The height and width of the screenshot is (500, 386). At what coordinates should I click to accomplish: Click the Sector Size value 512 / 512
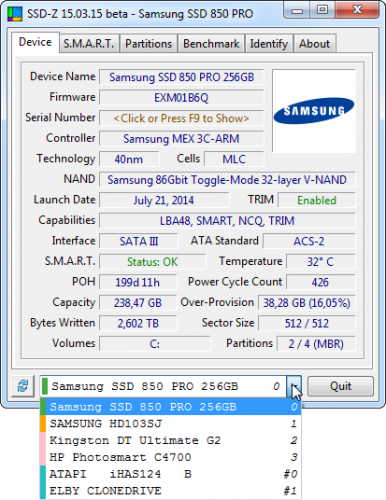307,323
